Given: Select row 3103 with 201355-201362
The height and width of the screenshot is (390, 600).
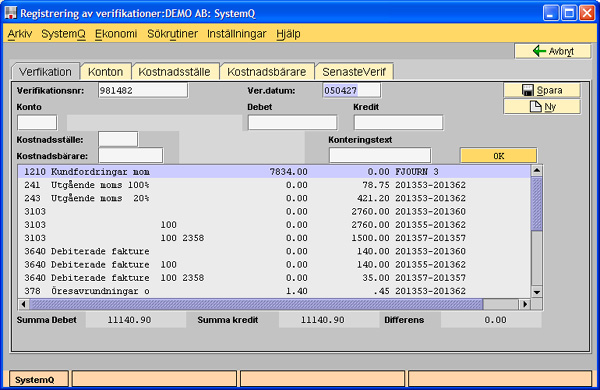Looking at the screenshot, I should (x=274, y=225).
